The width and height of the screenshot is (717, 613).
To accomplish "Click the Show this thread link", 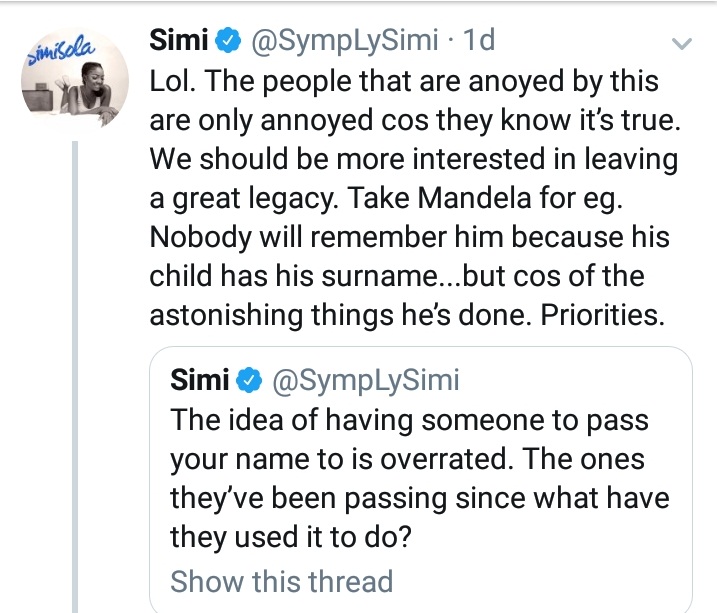I will 281,581.
